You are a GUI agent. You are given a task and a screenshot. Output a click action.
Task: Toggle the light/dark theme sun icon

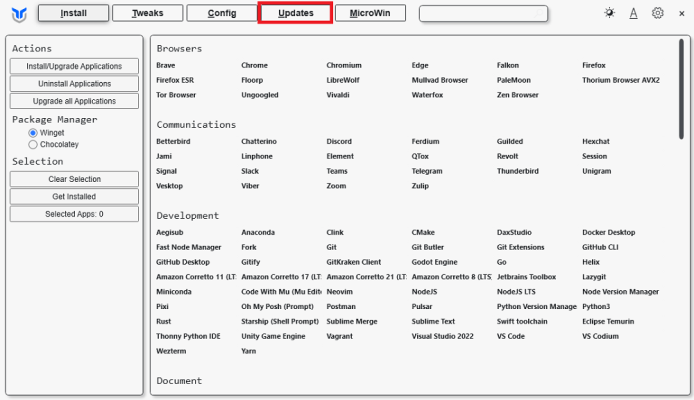point(611,13)
